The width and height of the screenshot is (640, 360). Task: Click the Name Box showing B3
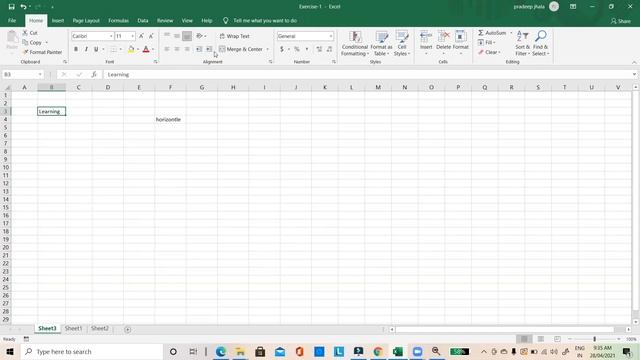coord(23,74)
